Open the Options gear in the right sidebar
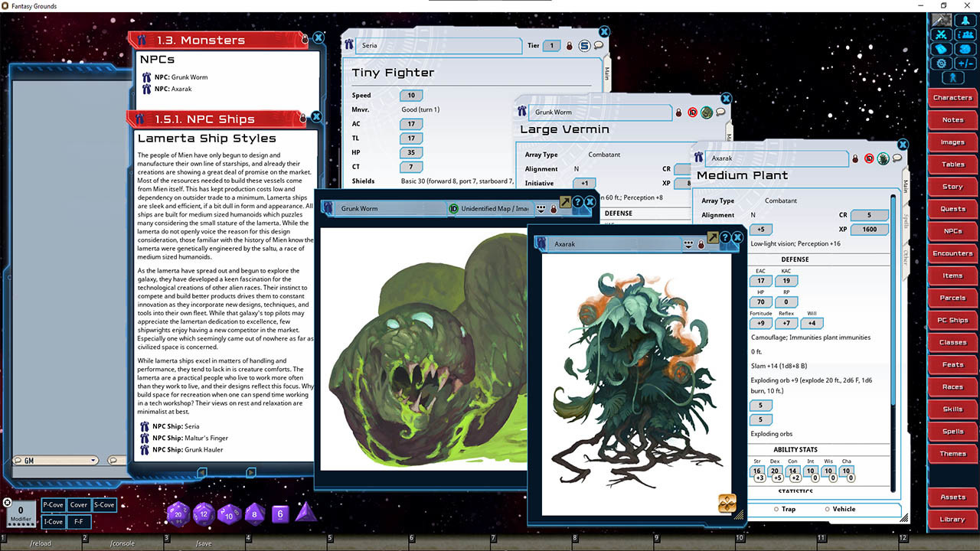 pyautogui.click(x=940, y=63)
